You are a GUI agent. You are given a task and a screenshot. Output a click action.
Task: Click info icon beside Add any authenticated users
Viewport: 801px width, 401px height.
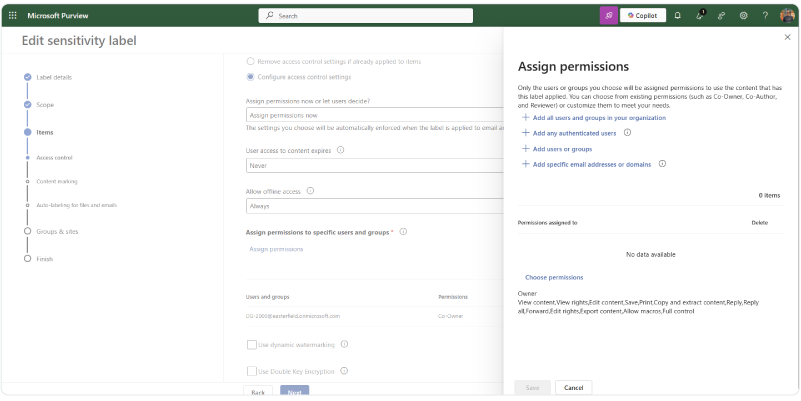[627, 132]
